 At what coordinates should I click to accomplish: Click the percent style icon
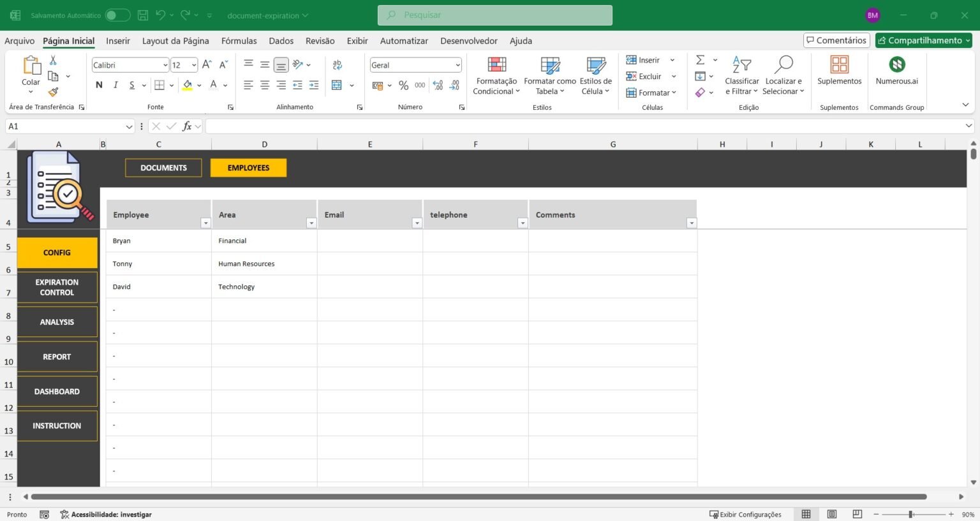(x=403, y=84)
